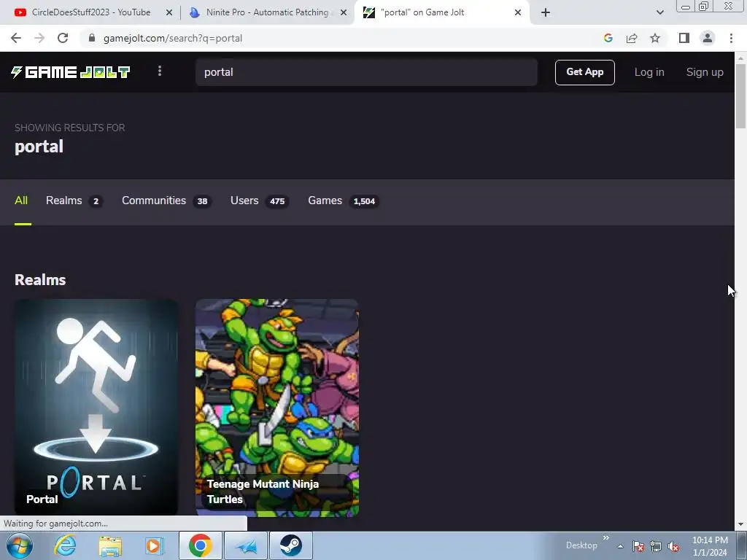Switch to the Realms tab
Screen dimensions: 747x560
(74, 201)
